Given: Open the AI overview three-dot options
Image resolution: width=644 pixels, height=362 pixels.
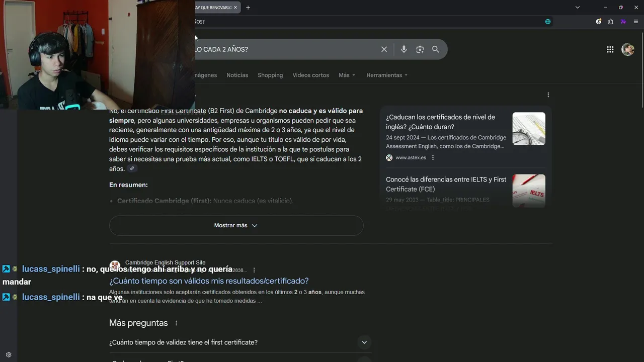Looking at the screenshot, I should click(x=548, y=95).
